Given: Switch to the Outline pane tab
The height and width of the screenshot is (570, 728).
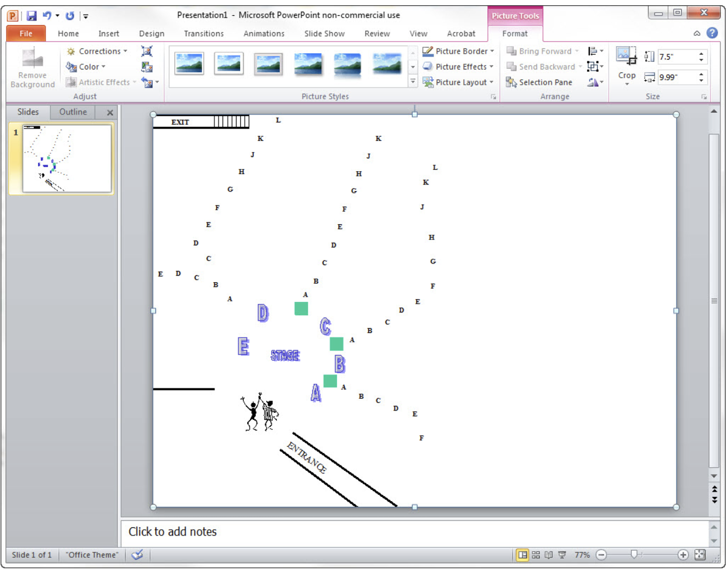Looking at the screenshot, I should (x=73, y=112).
